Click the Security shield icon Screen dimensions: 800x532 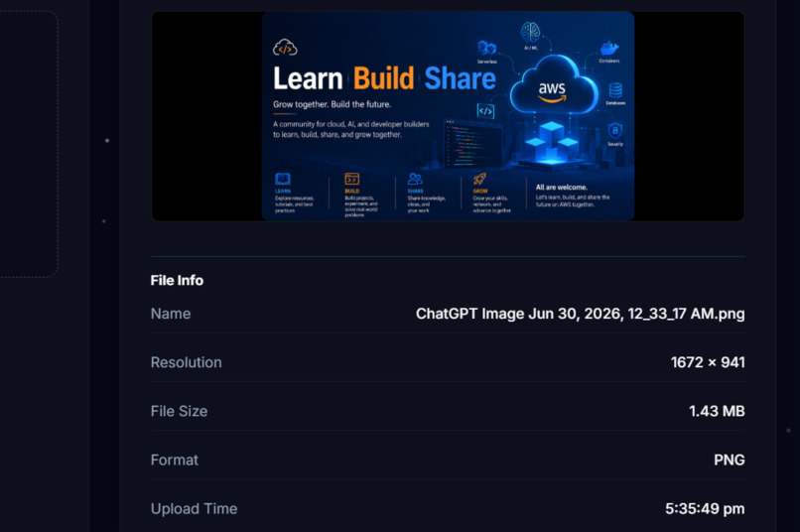[615, 131]
